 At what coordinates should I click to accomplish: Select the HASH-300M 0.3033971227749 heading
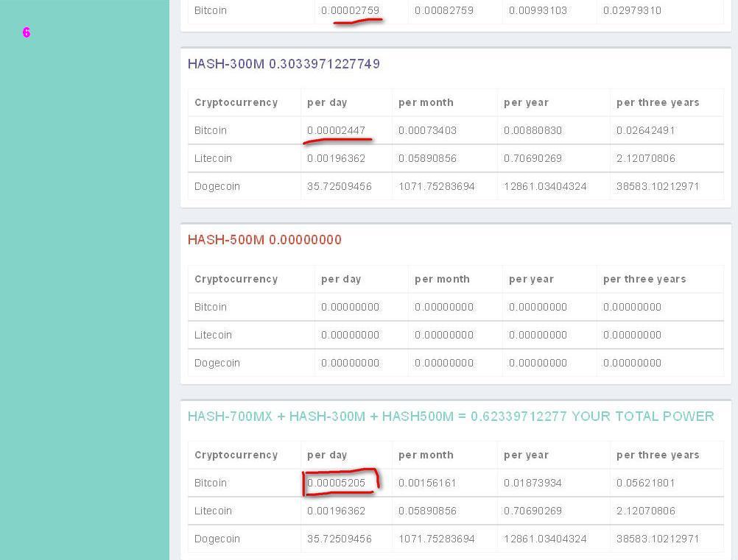tap(284, 64)
